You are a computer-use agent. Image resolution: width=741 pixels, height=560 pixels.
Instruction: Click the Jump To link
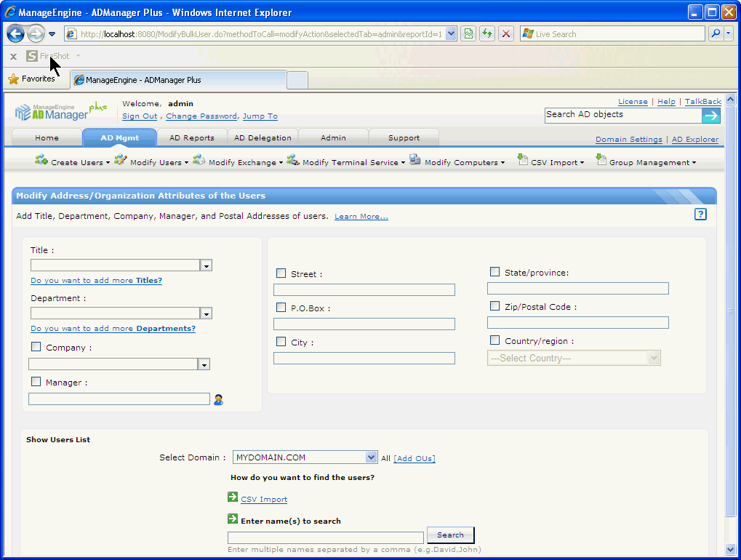(x=260, y=116)
